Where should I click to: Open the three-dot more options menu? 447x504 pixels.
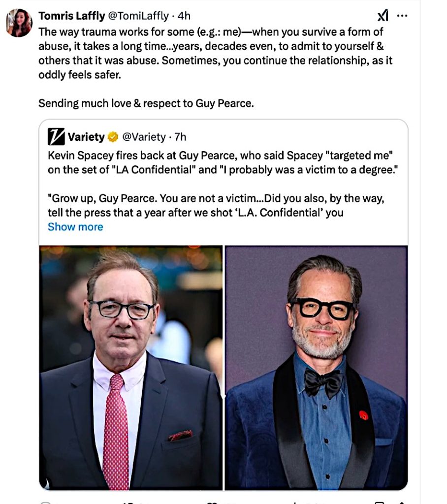click(402, 16)
